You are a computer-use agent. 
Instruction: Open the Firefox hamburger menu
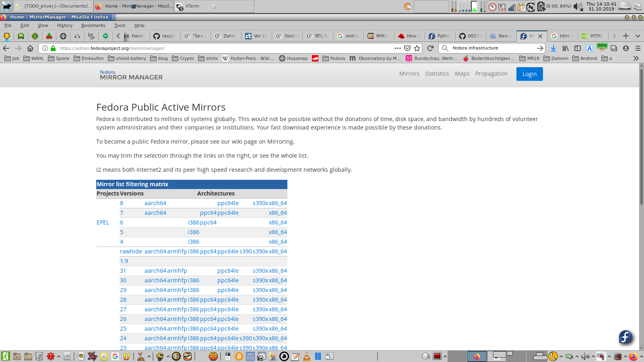click(638, 48)
